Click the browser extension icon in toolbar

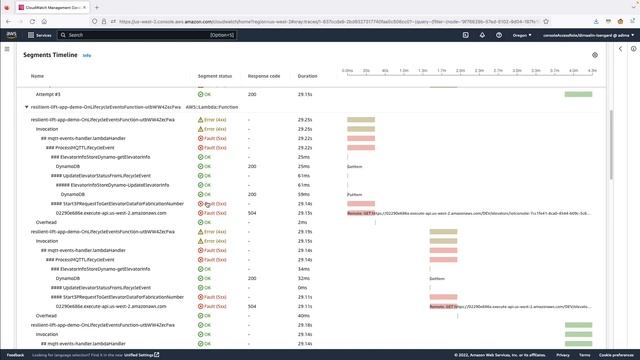click(x=620, y=22)
